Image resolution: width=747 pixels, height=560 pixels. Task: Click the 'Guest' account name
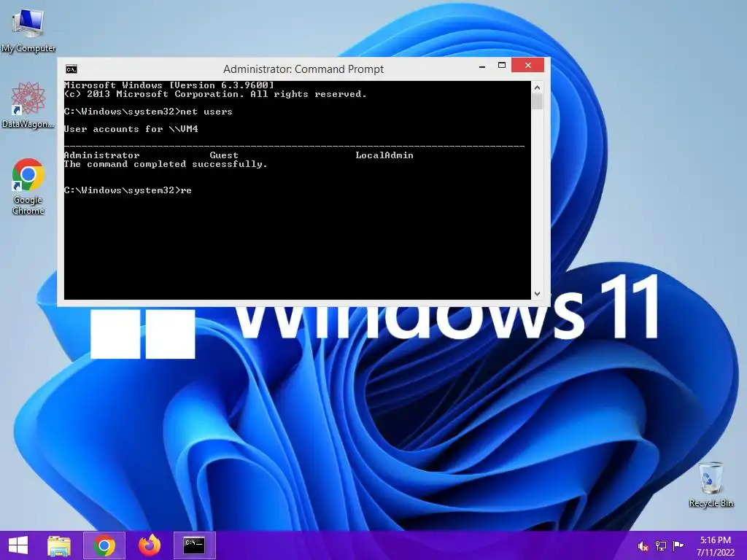[224, 155]
